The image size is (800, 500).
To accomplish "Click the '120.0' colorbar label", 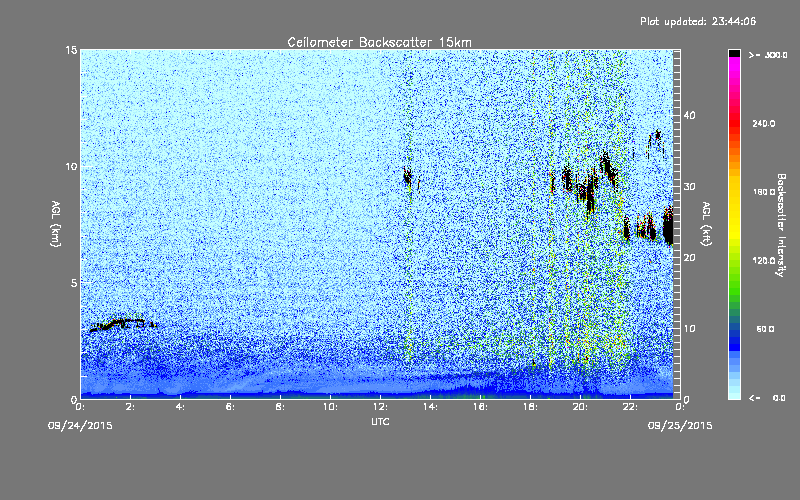I will 764,261.
